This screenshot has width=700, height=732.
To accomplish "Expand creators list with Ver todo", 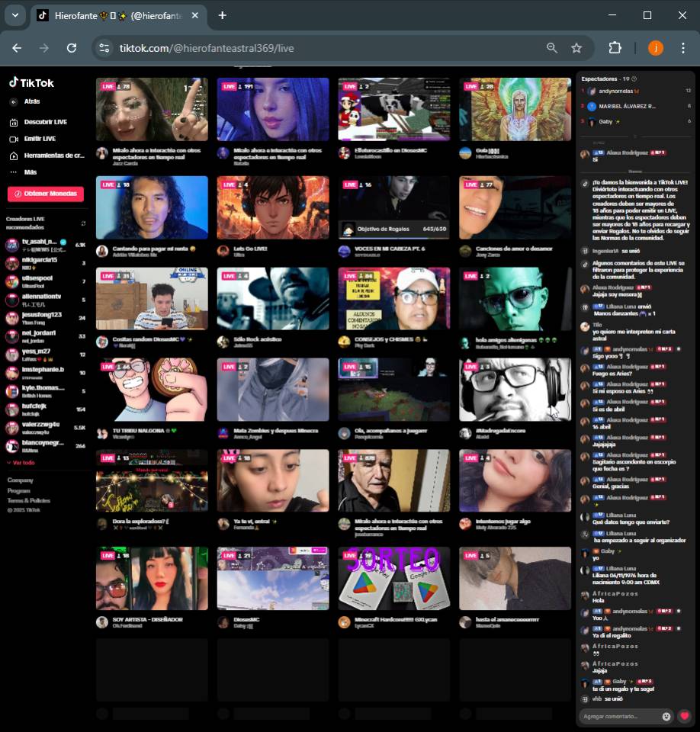I will [x=21, y=463].
